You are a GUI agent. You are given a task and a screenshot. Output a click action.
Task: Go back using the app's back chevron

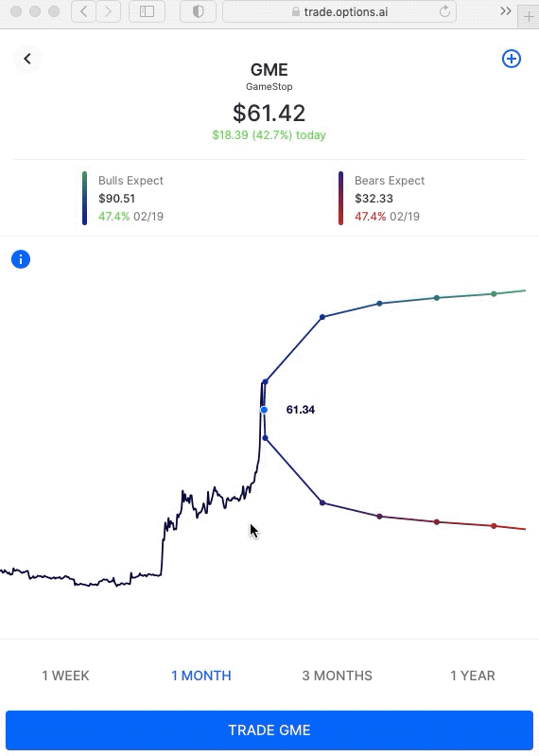click(x=27, y=59)
